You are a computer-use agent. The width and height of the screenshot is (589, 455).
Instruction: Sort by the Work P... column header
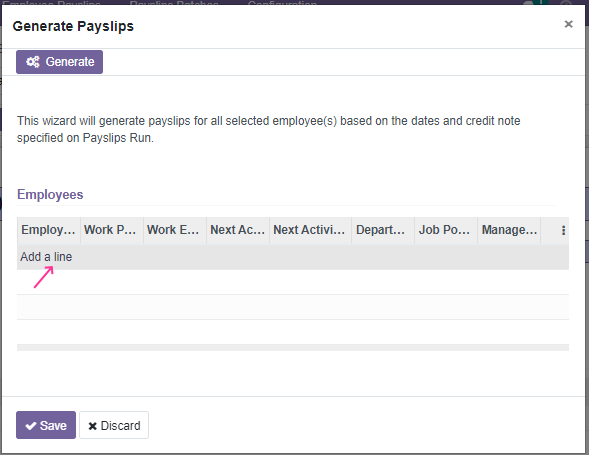coord(112,230)
